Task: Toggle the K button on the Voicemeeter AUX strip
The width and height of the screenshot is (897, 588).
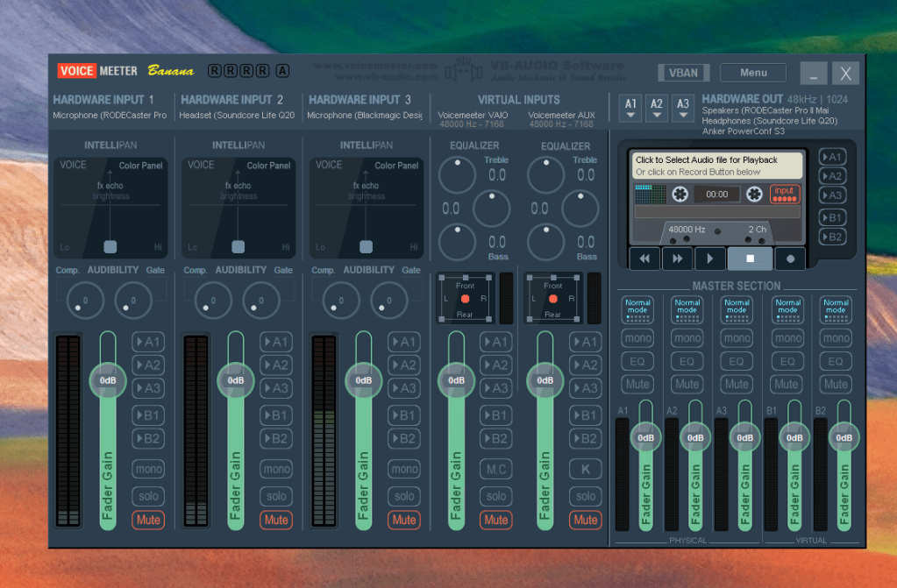Action: (x=585, y=469)
